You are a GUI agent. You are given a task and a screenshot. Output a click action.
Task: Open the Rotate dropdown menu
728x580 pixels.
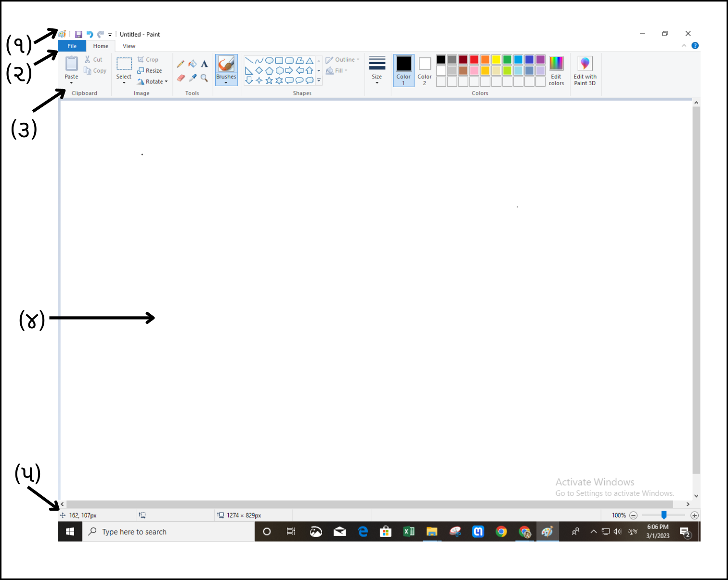153,82
